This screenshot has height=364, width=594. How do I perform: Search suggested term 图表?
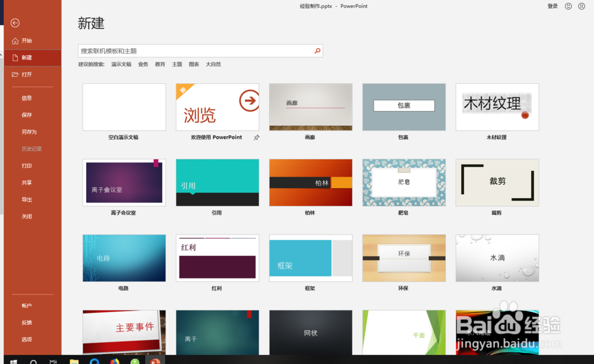point(194,64)
